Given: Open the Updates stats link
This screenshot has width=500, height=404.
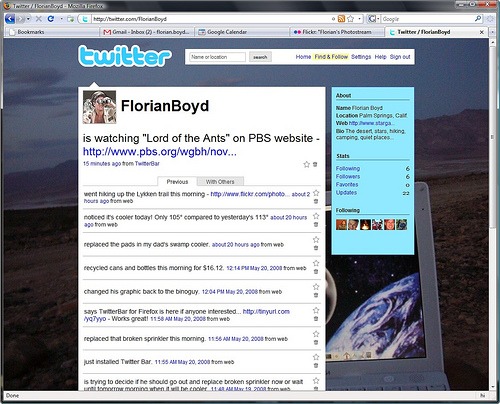Looking at the screenshot, I should [346, 193].
